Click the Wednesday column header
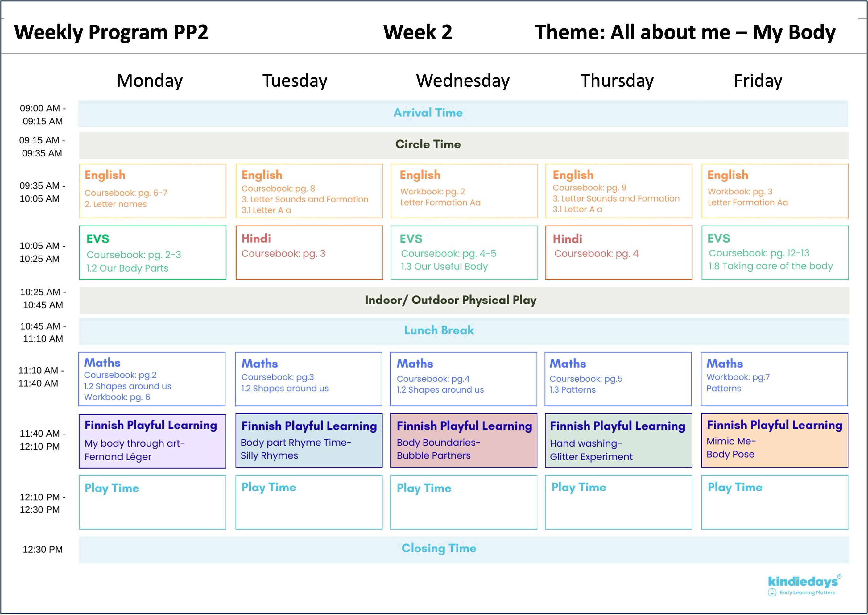This screenshot has height=615, width=868. [x=463, y=81]
